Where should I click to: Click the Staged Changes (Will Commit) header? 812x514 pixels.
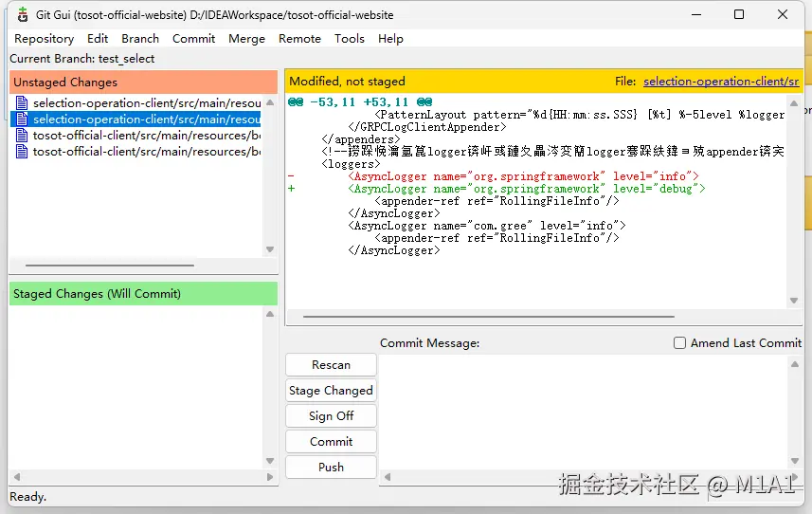click(143, 294)
